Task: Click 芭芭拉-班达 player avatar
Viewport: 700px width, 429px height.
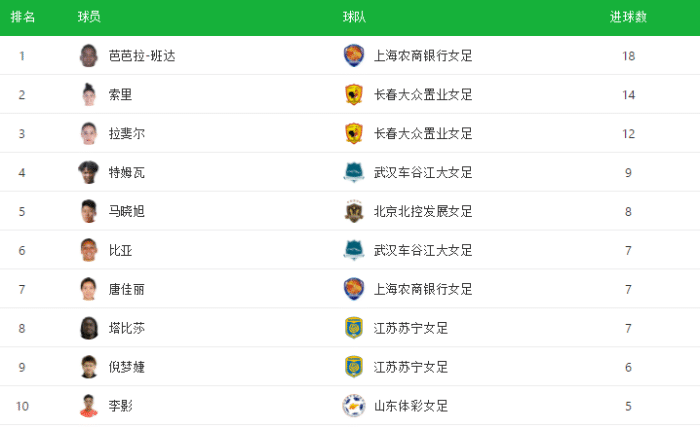Action: 89,56
